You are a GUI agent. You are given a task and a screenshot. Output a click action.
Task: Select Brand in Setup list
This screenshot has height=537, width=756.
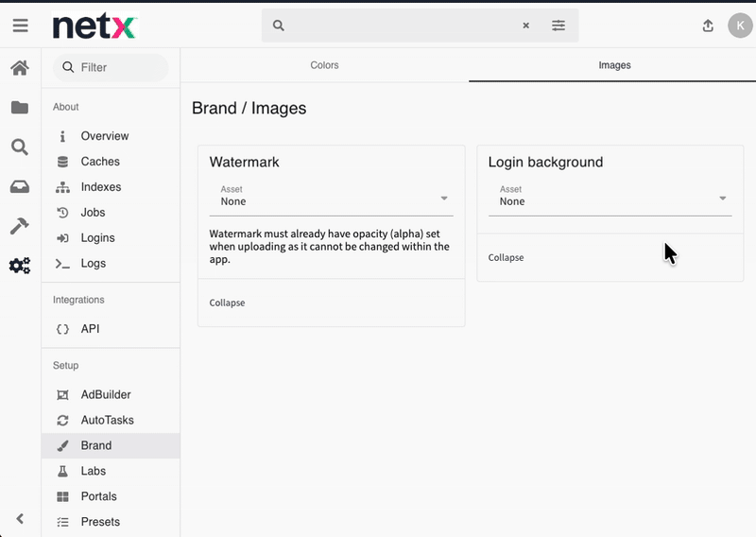111,445
